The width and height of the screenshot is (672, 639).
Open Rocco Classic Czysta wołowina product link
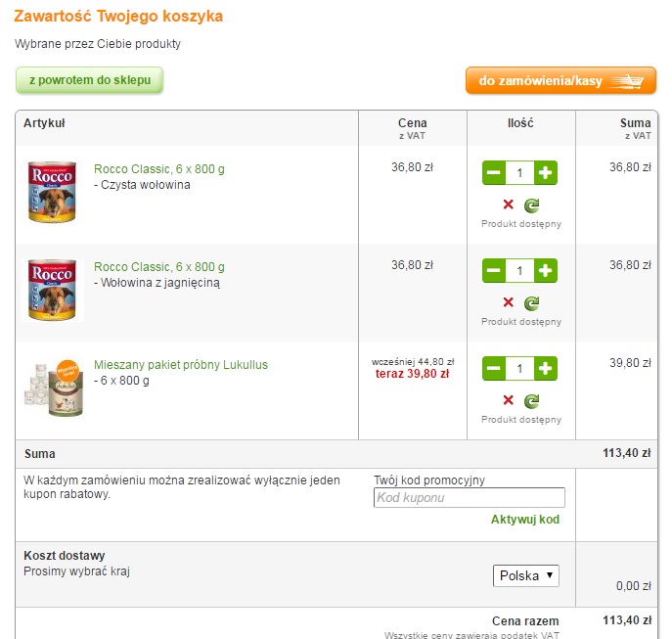click(x=159, y=169)
